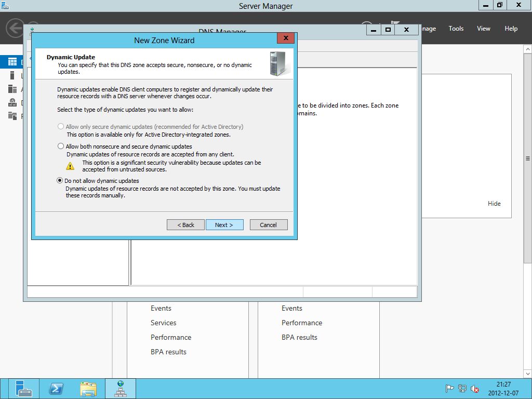This screenshot has height=399, width=532.
Task: Select DNS role icon in sidebar
Action: [12, 102]
